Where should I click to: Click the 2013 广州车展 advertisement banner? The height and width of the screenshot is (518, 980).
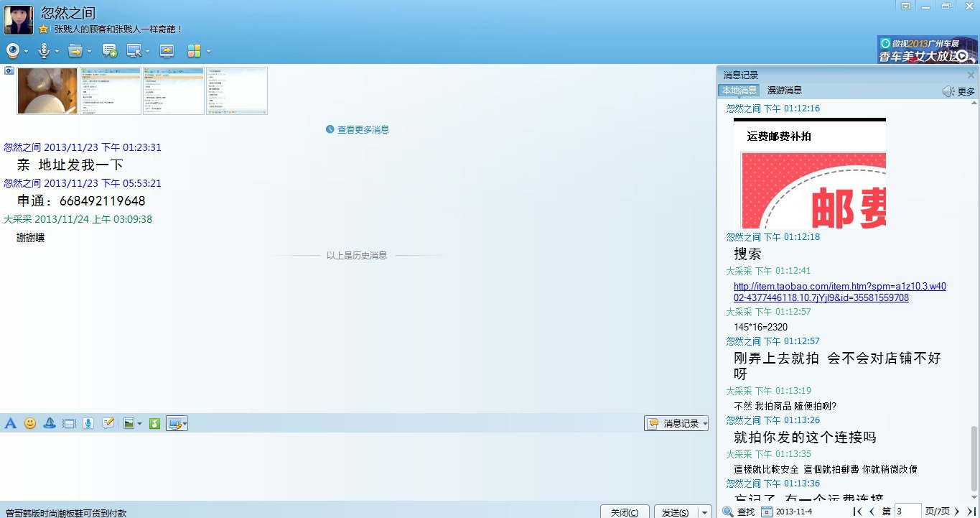point(928,50)
